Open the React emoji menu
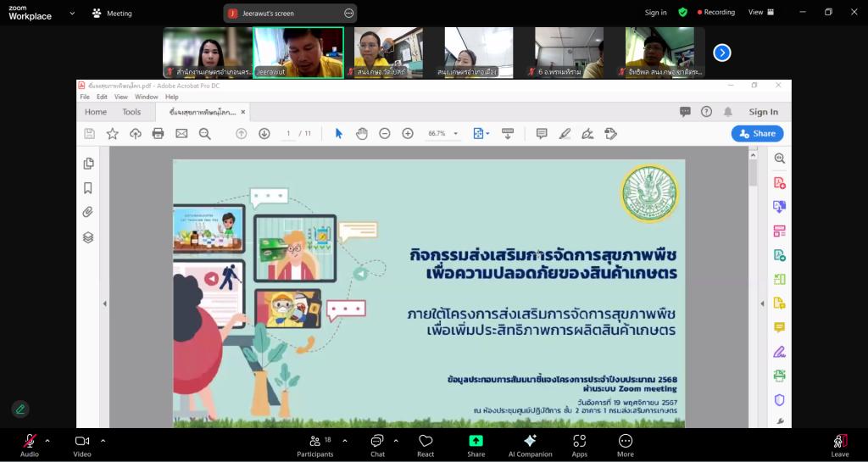This screenshot has width=868, height=462. coord(426,445)
